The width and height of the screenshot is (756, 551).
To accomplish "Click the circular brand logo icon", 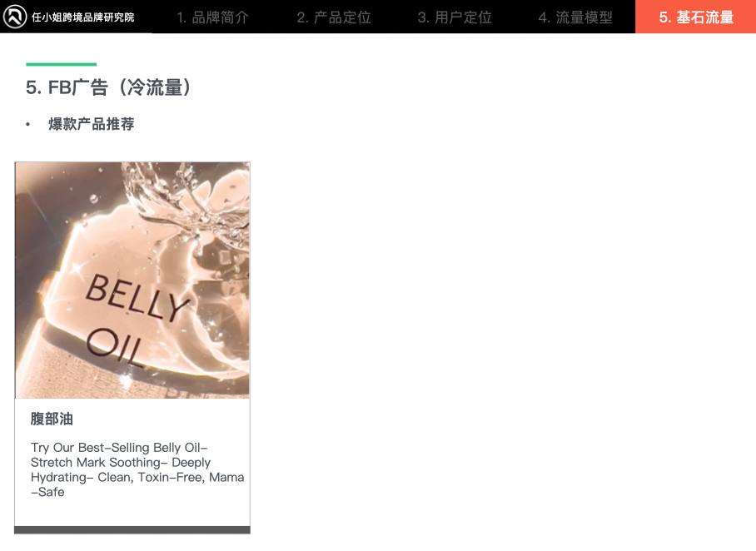I will pos(15,17).
